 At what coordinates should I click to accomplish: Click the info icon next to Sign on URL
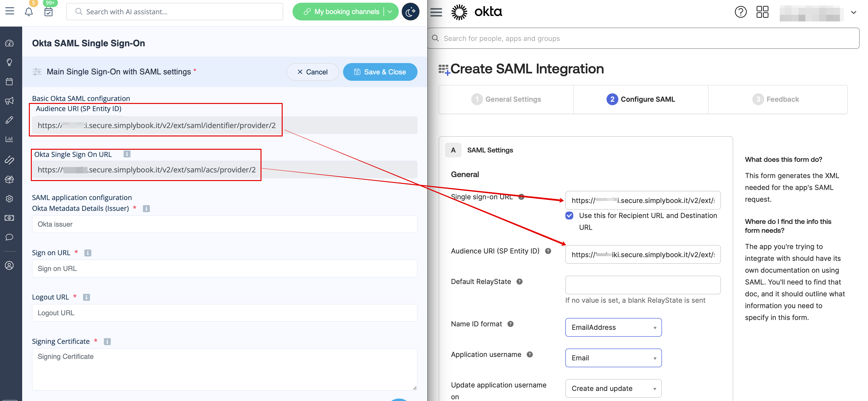click(87, 253)
